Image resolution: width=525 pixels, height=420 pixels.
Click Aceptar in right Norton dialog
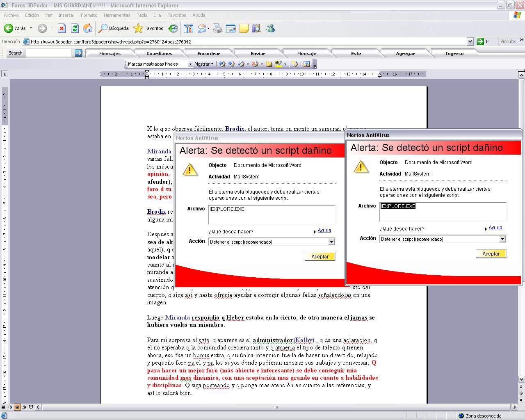[x=491, y=253]
